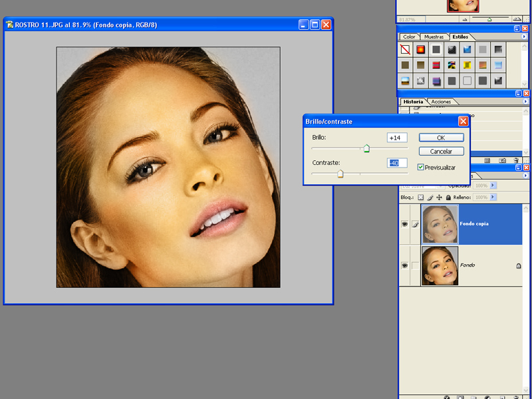Select the no-style red slash swatch
The image size is (532, 399).
(x=405, y=50)
